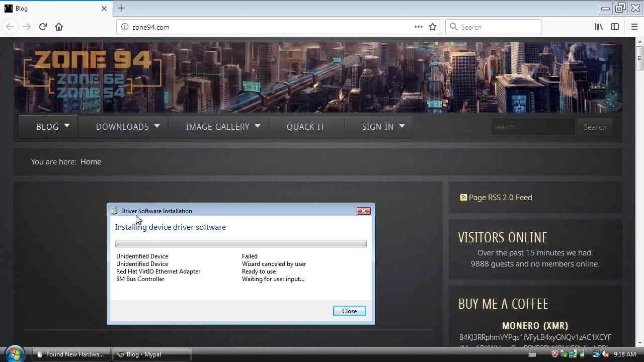Viewport: 644px width, 362px height.
Task: Click the browser Back arrow
Action: point(10,27)
